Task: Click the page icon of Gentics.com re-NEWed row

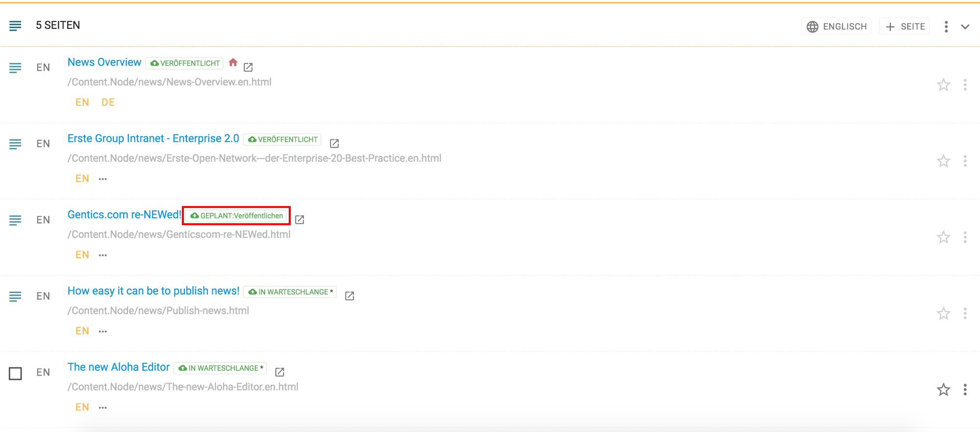Action: coord(15,220)
